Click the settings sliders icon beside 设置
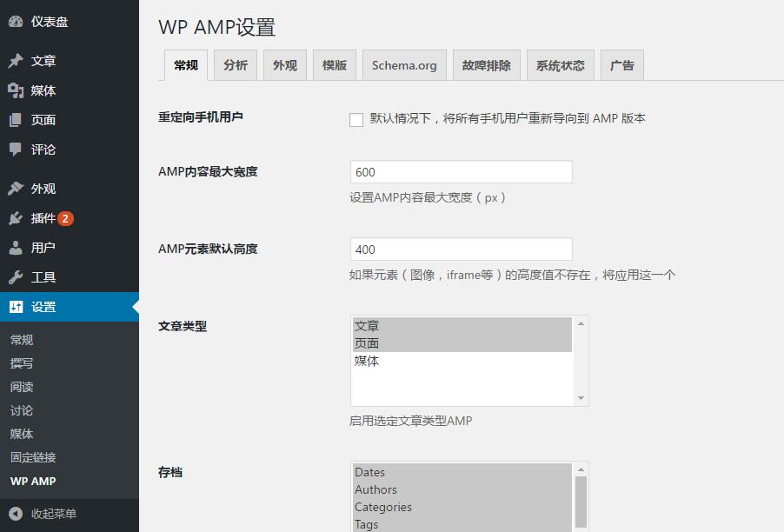This screenshot has width=784, height=532. [16, 307]
